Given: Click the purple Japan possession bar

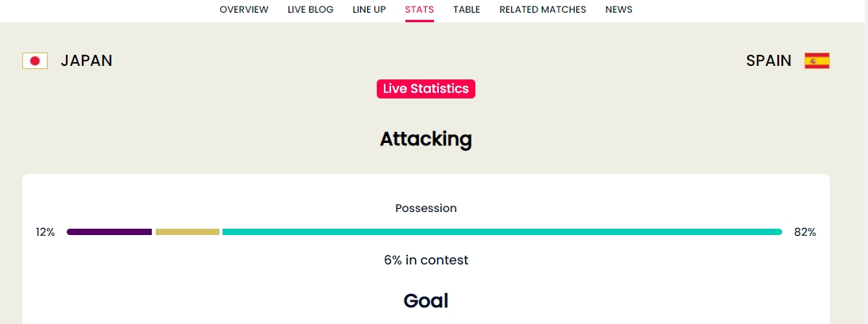Looking at the screenshot, I should [x=109, y=232].
